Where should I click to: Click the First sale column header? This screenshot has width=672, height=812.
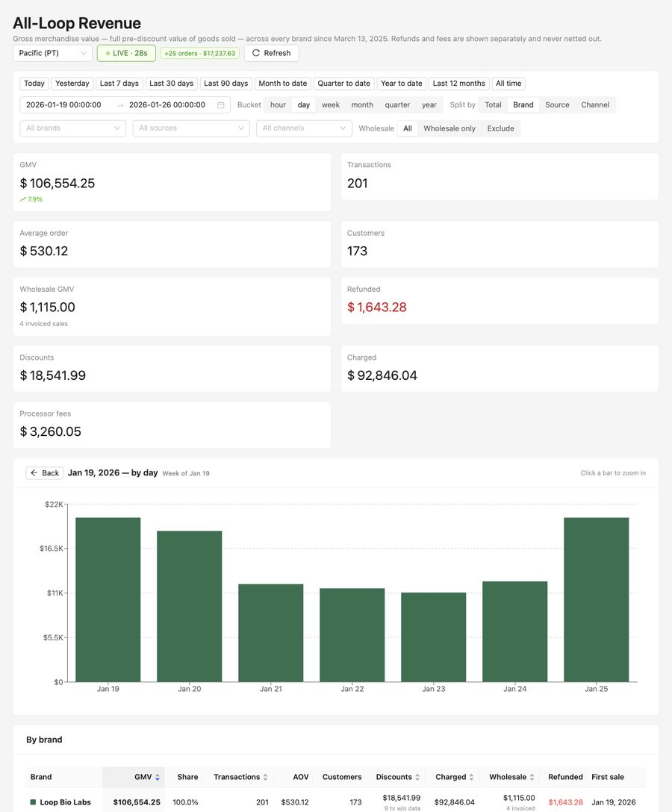click(608, 777)
